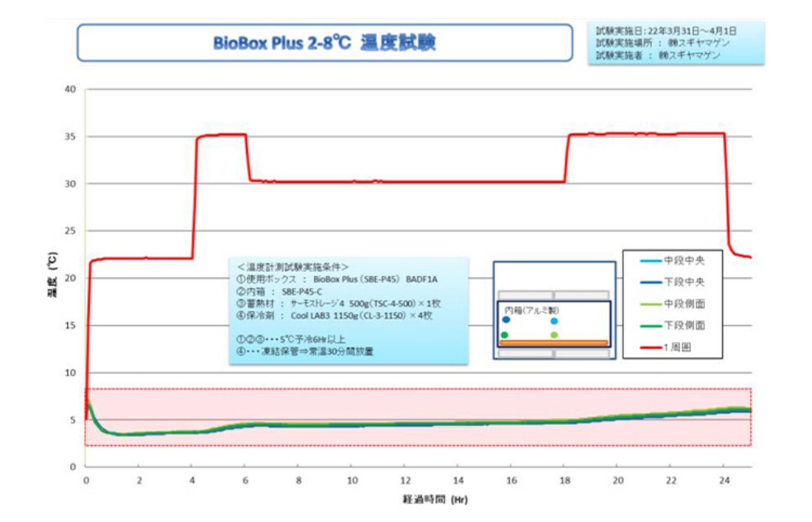
Task: Click the dark blue '下段中央' legend line
Action: point(651,283)
